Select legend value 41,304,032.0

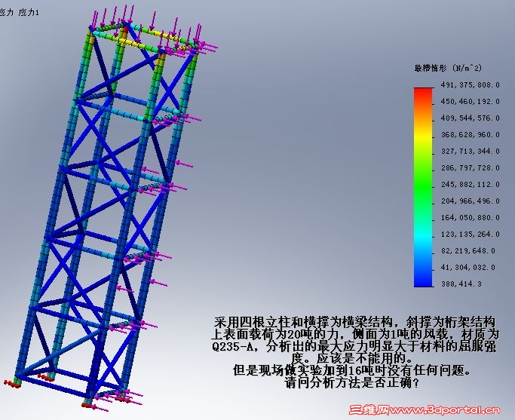[468, 267]
